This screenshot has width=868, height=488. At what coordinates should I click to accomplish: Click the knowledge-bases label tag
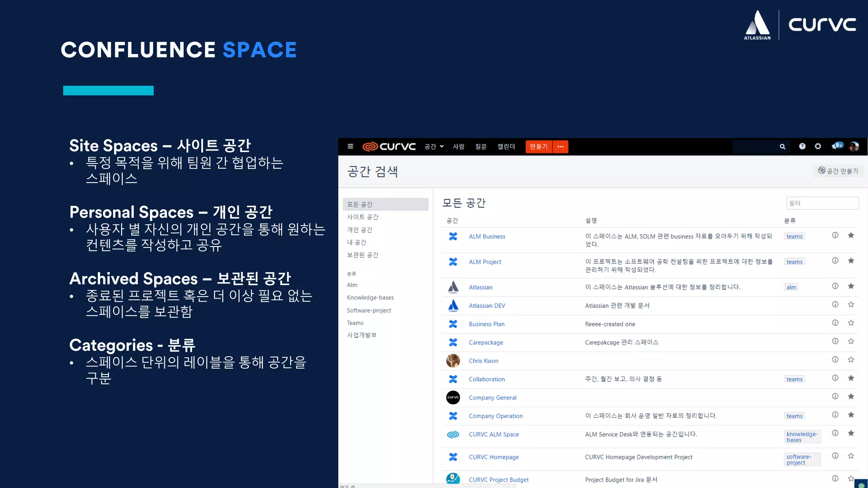802,437
